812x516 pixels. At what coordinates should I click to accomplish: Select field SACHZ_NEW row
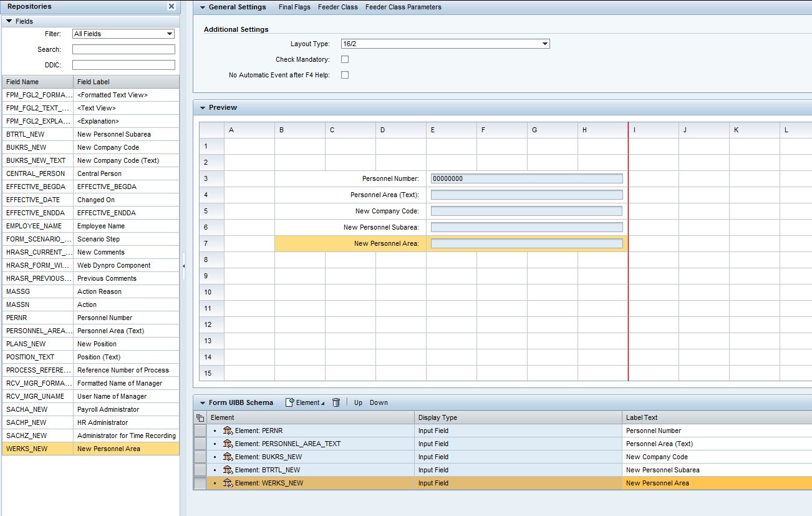tap(90, 436)
